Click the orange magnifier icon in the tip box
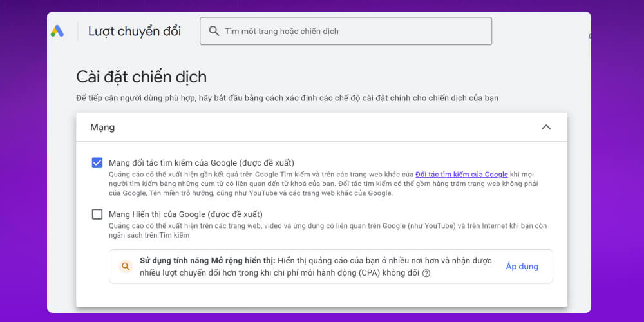644x322 pixels. 126,267
